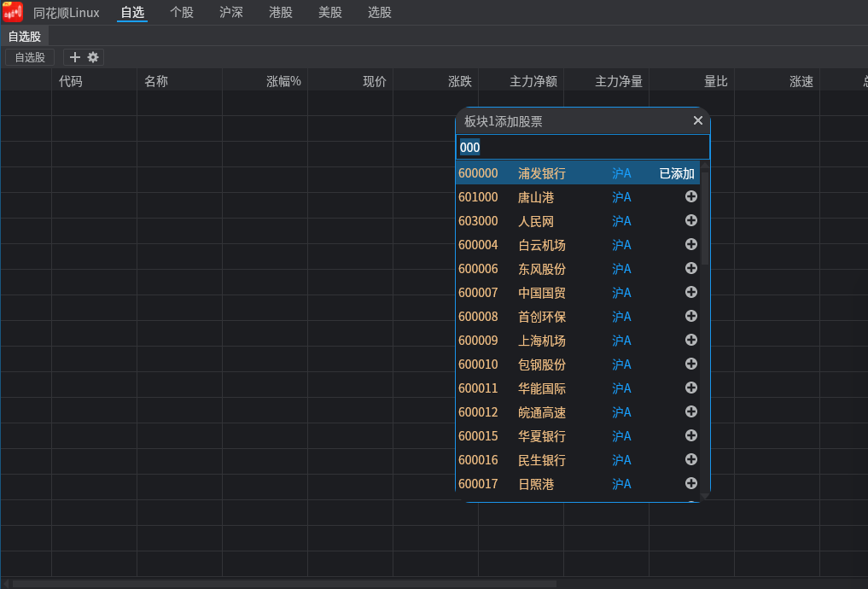Add 包钢股份 600010 with plus icon
Viewport: 868px width, 589px height.
pyautogui.click(x=690, y=364)
